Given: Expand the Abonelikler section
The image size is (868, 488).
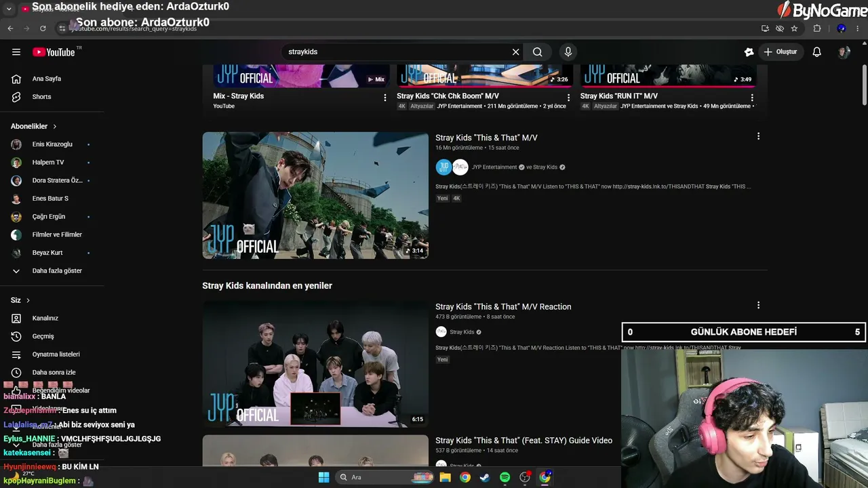Looking at the screenshot, I should click(34, 127).
